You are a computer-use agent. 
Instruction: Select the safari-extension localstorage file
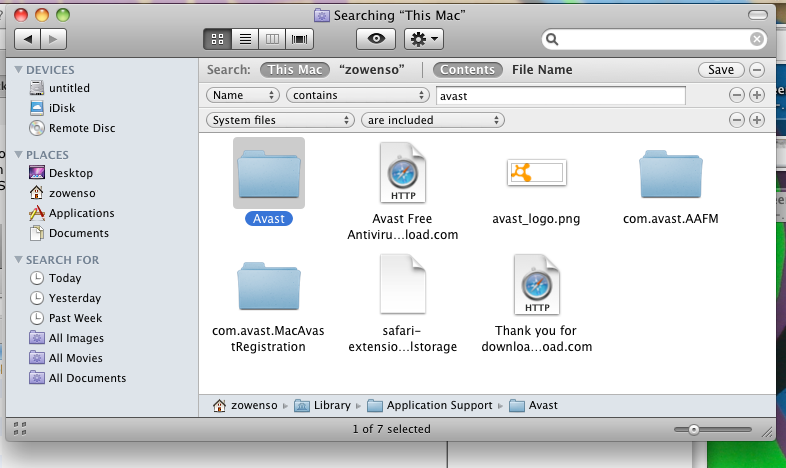403,284
